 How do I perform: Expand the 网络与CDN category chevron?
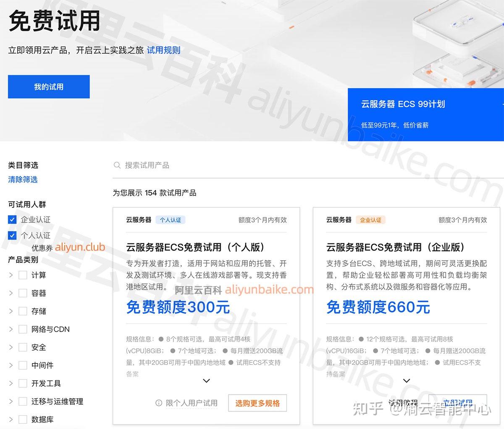[11, 329]
